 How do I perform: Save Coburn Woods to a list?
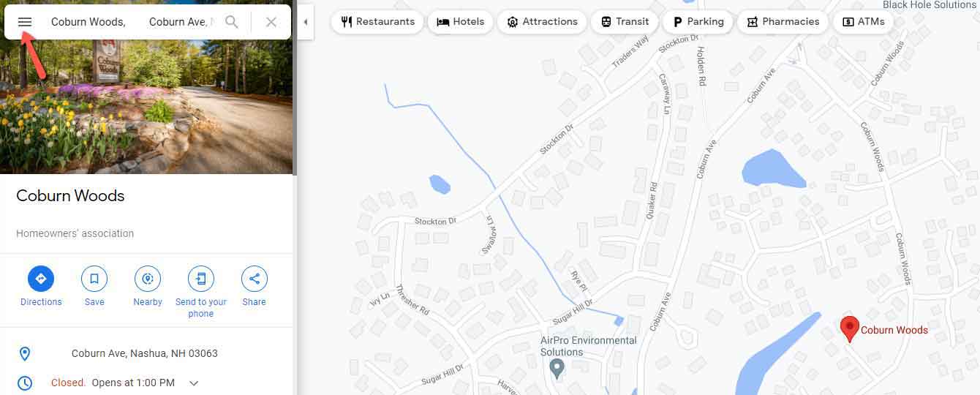94,279
